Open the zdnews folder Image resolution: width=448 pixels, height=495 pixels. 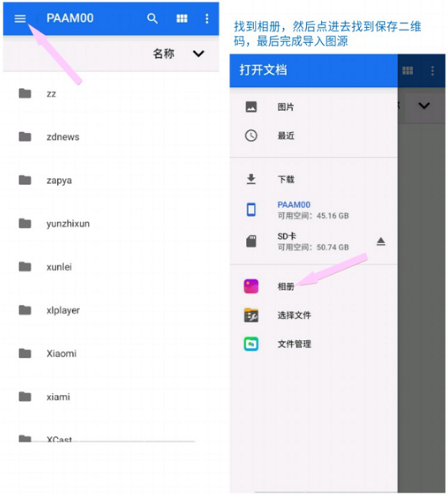[x=111, y=137]
